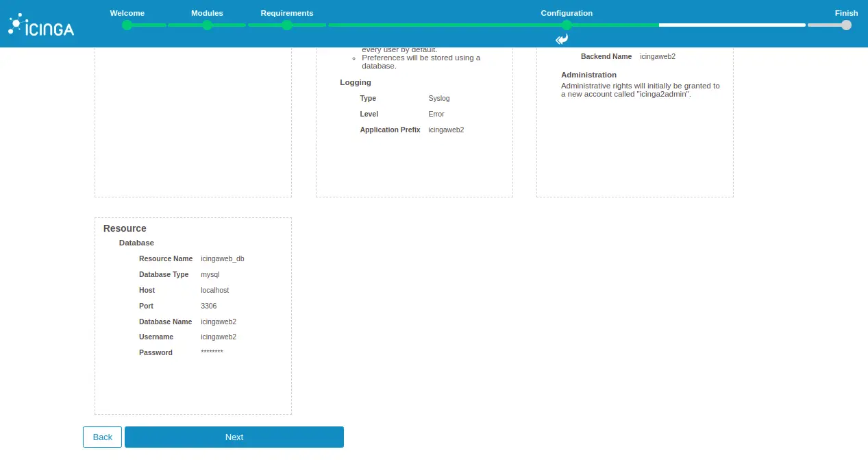Click the Database Type label

pyautogui.click(x=164, y=274)
